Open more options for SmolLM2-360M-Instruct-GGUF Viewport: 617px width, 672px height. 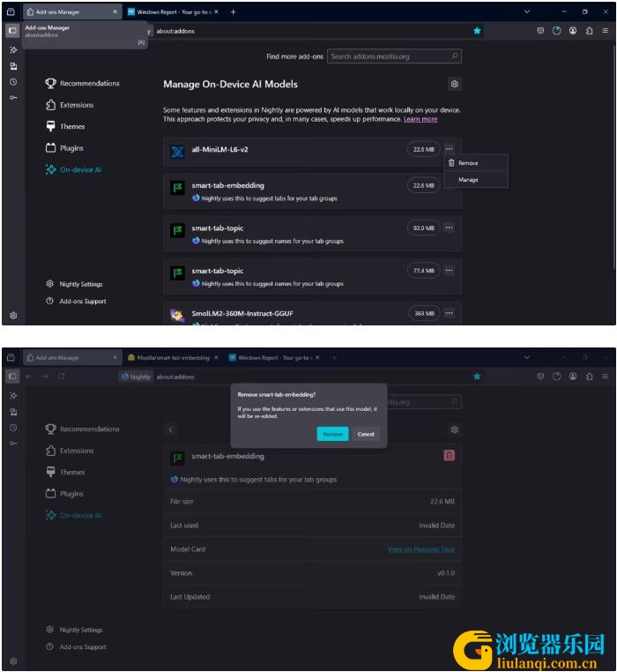(x=449, y=313)
